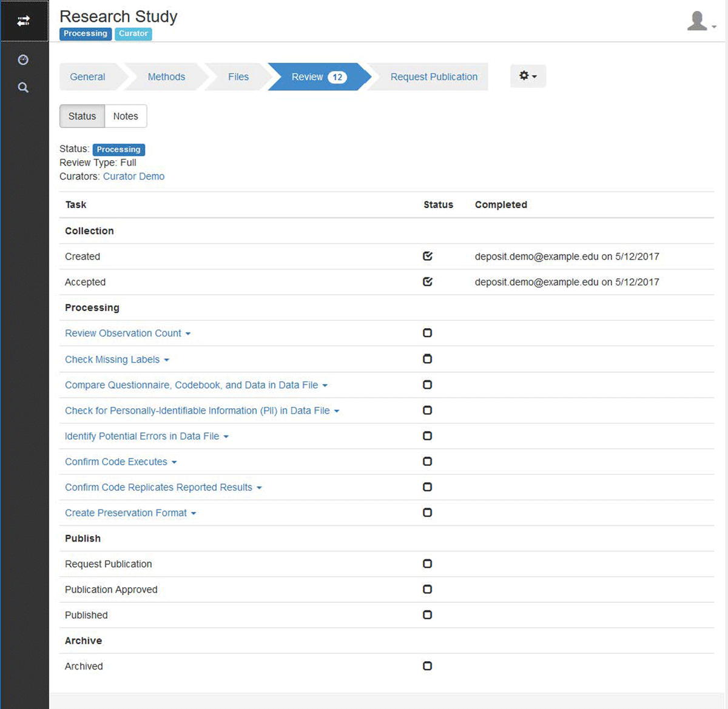Click the Review tab count badge 12
The image size is (728, 709).
(337, 77)
